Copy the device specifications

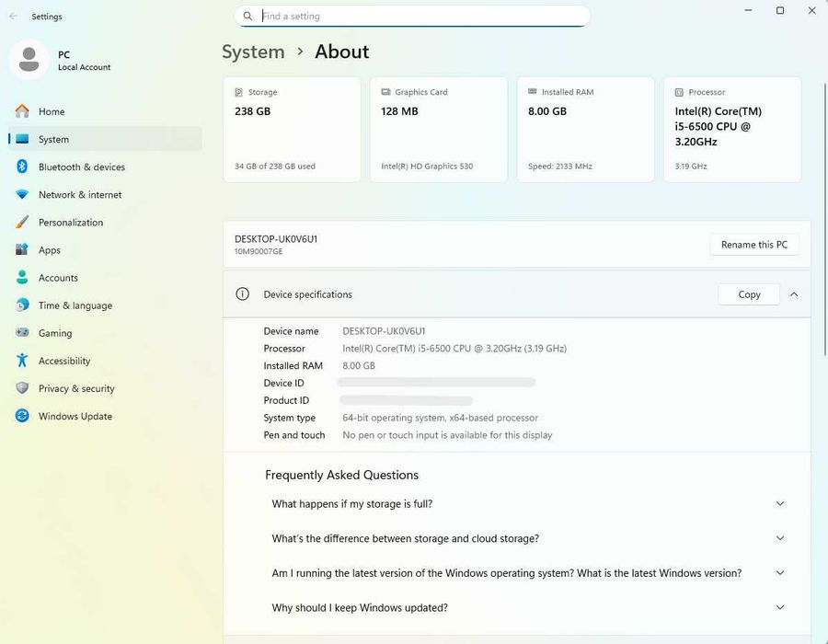click(749, 294)
